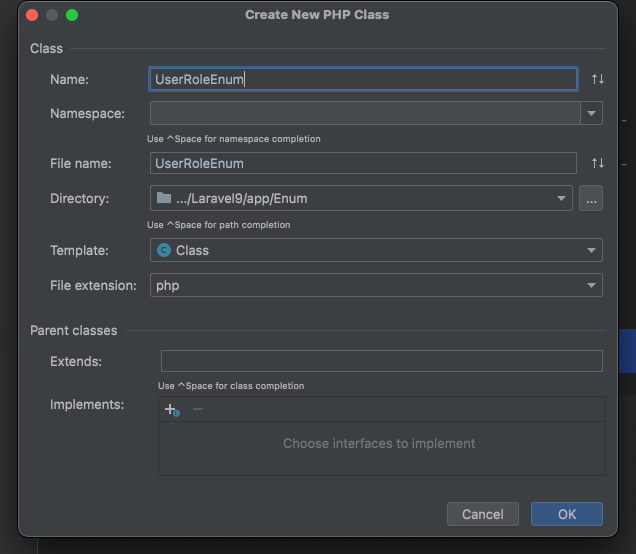This screenshot has width=636, height=554.
Task: Open directory browser with the ellipsis button
Action: [x=591, y=198]
